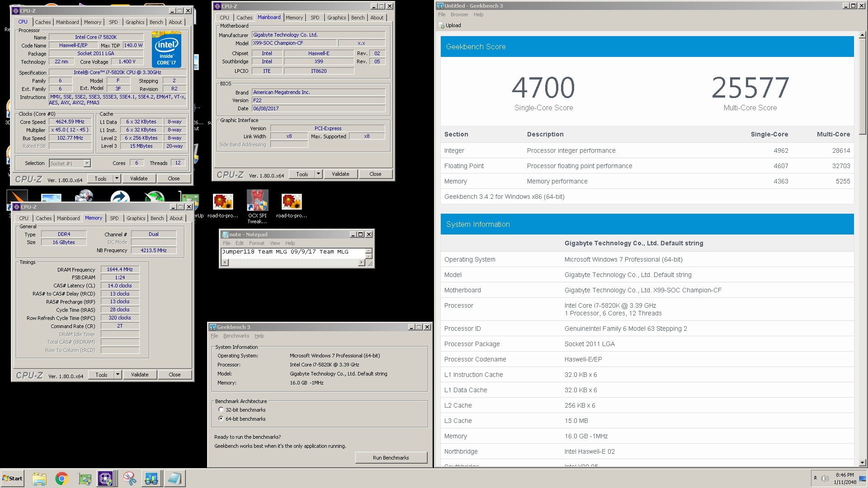Screen dimensions: 868x488
Task: Open the Edit menu in Notepad
Action: (240, 243)
